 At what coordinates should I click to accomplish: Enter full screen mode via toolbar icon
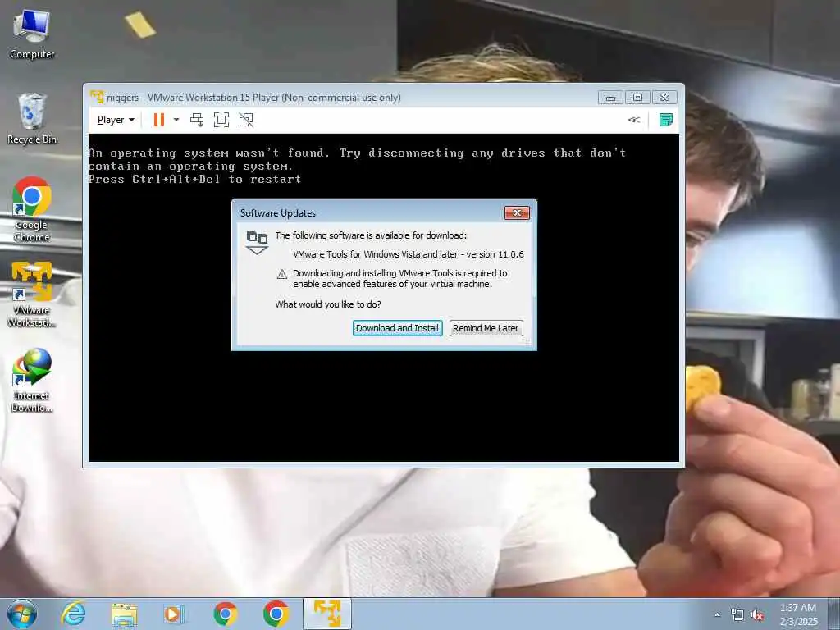point(221,120)
